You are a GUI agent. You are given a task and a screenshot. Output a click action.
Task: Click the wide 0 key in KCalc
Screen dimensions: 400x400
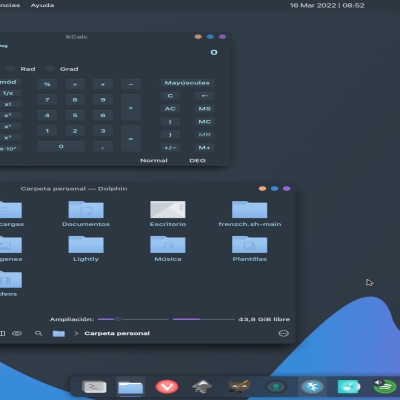point(61,146)
